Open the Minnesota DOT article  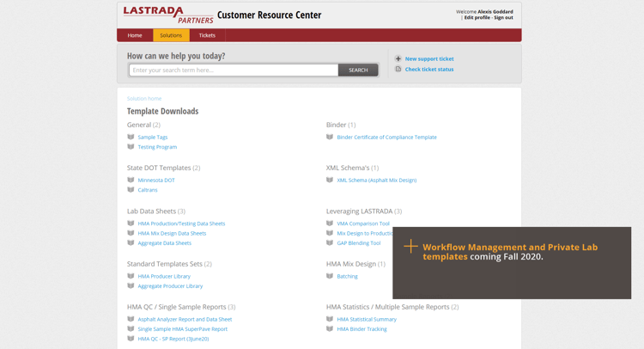coord(156,181)
